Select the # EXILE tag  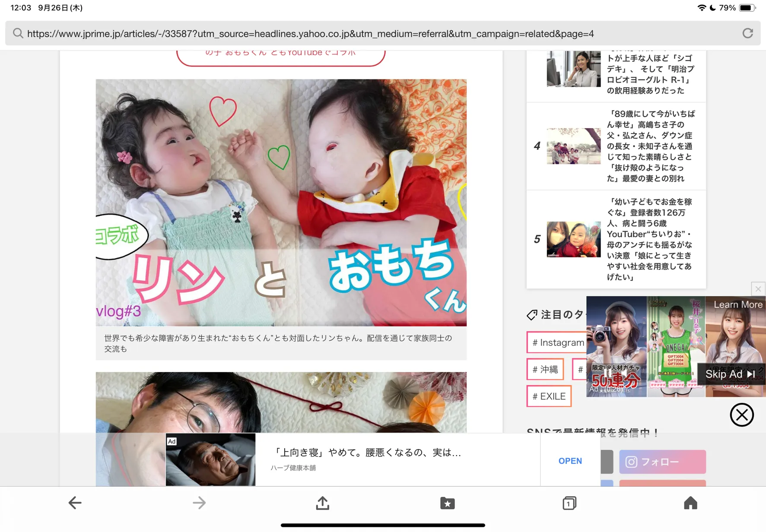point(549,396)
